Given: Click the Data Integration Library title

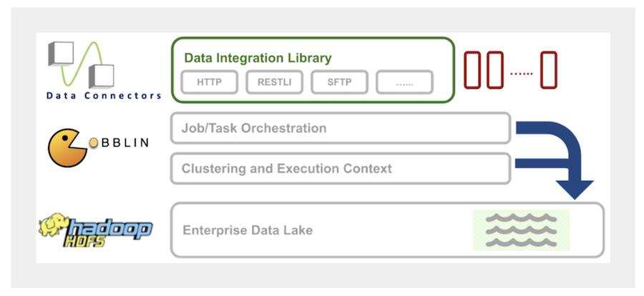Looking at the screenshot, I should point(258,58).
